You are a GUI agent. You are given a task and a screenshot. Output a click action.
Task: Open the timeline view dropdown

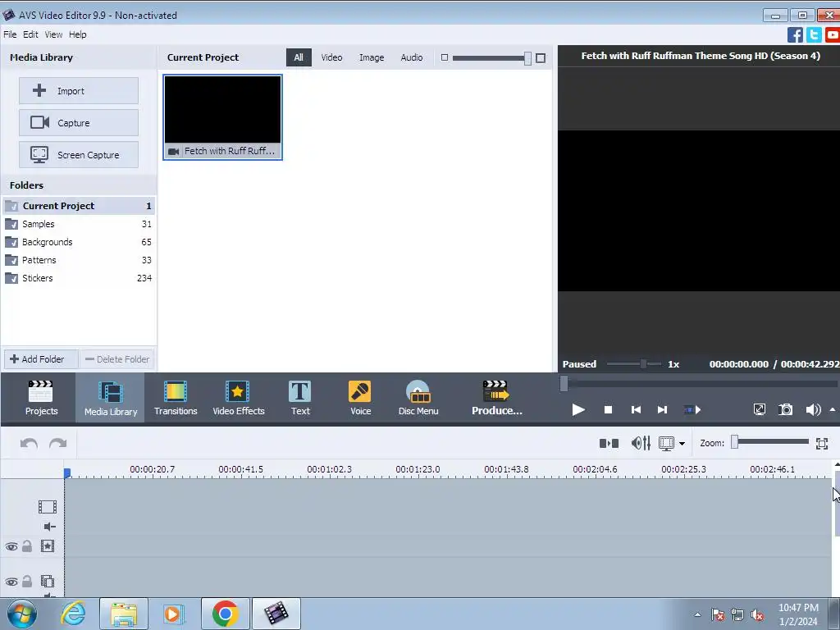(x=682, y=444)
